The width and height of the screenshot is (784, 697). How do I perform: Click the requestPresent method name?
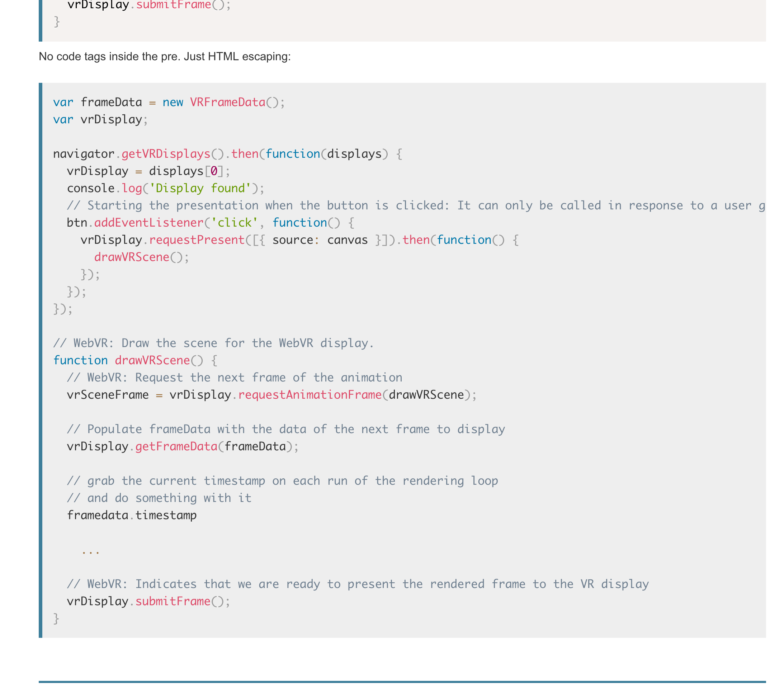(x=197, y=240)
